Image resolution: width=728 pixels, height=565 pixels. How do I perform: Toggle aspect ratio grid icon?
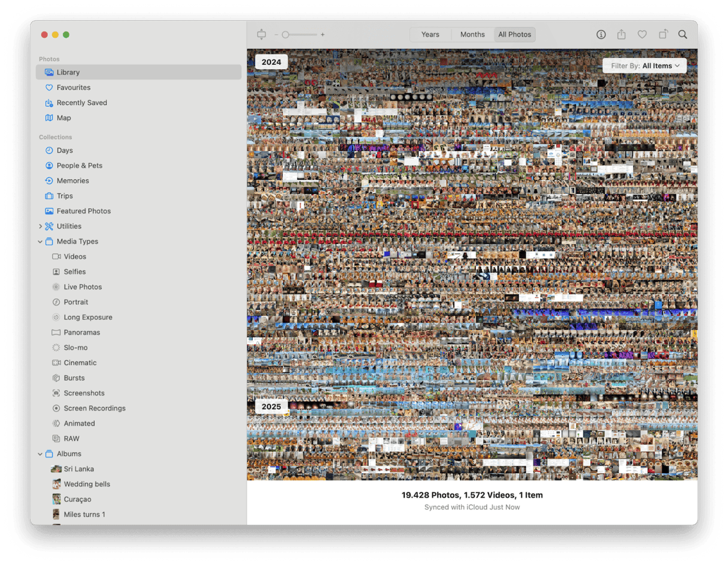click(x=261, y=35)
